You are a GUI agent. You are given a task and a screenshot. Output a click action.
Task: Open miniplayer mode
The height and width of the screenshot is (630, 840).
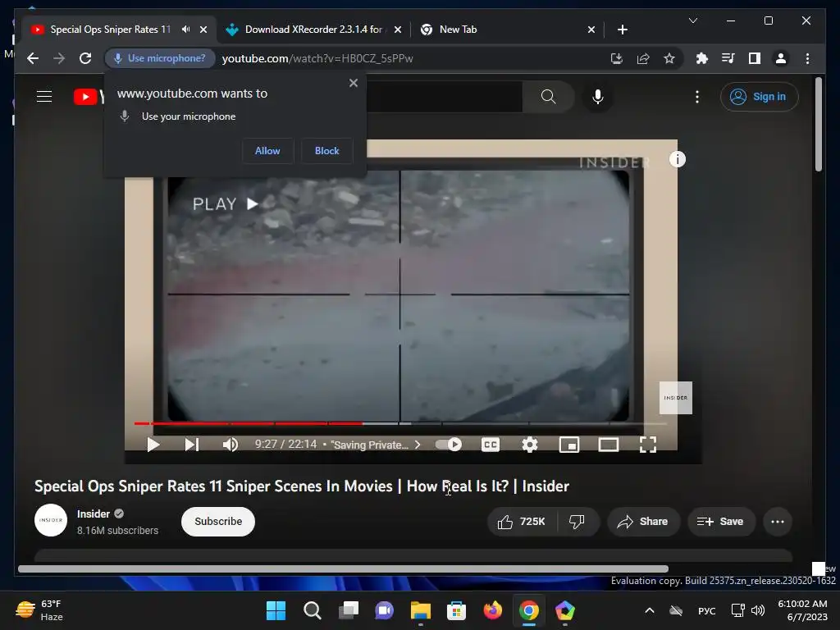coord(569,445)
